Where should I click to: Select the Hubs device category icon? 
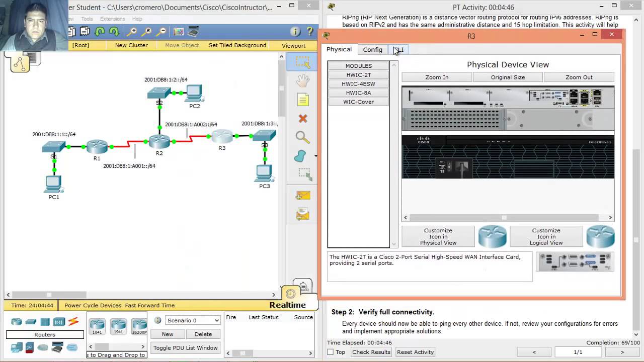click(x=45, y=322)
